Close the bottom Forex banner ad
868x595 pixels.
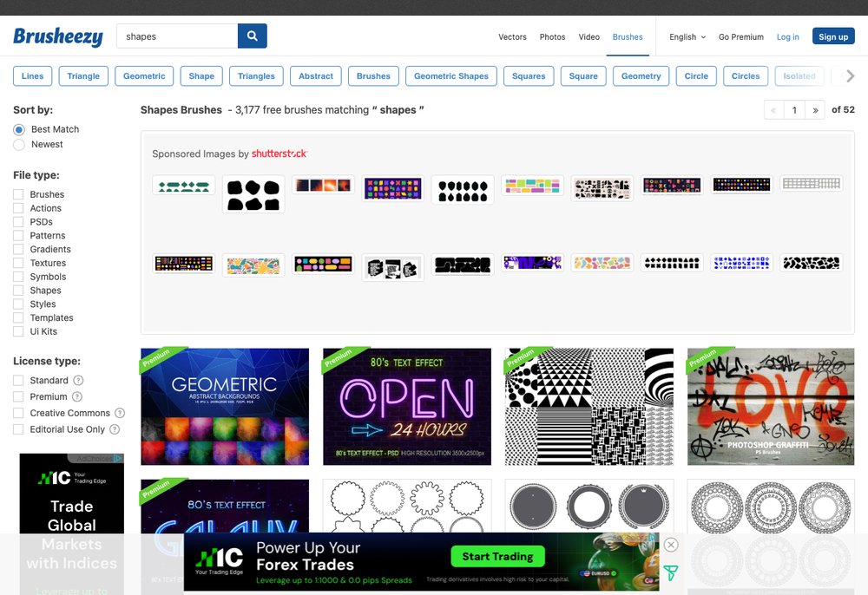[x=671, y=545]
